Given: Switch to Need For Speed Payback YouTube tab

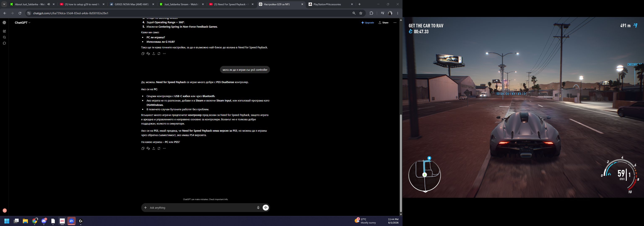Looking at the screenshot, I should click(231, 4).
